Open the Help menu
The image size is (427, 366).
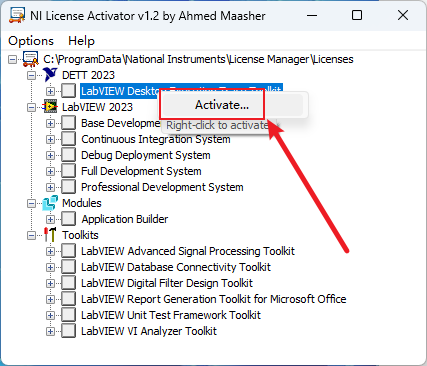pyautogui.click(x=81, y=41)
